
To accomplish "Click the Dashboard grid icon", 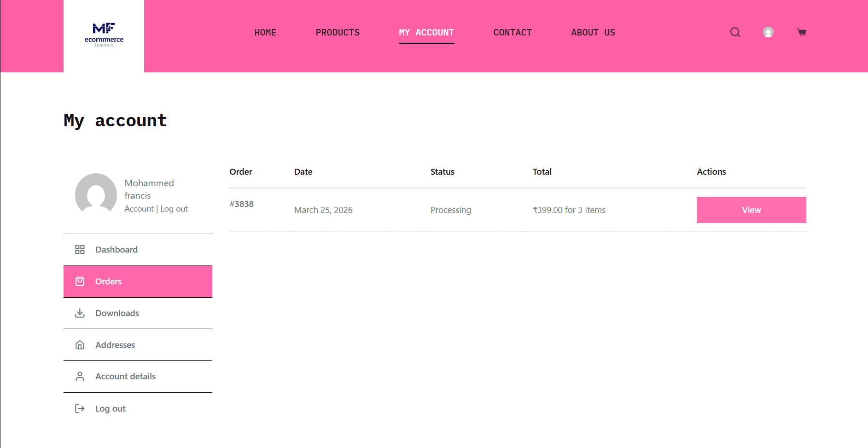I will pos(80,249).
